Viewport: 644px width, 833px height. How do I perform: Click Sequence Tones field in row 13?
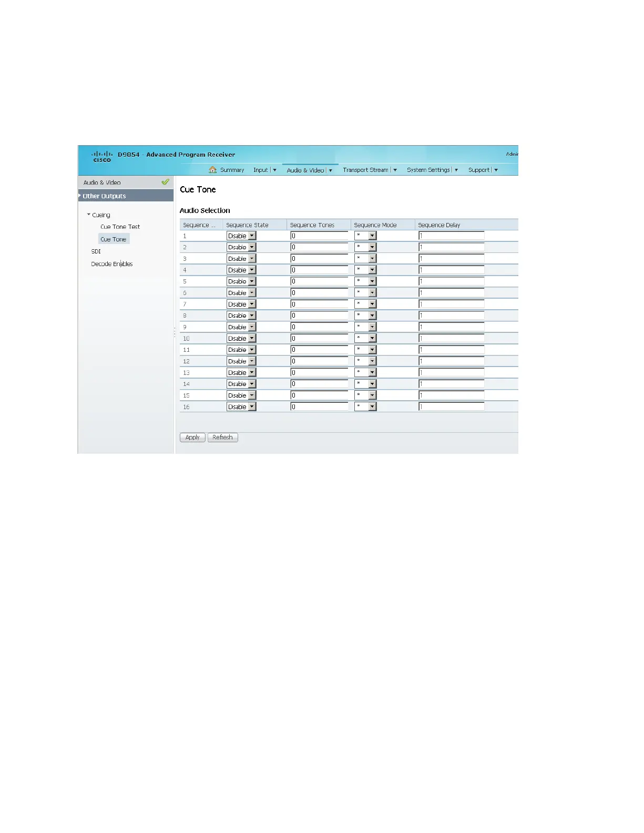click(319, 372)
